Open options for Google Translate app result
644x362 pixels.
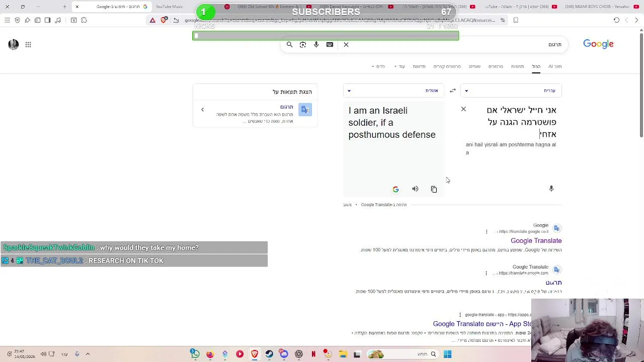click(x=460, y=315)
